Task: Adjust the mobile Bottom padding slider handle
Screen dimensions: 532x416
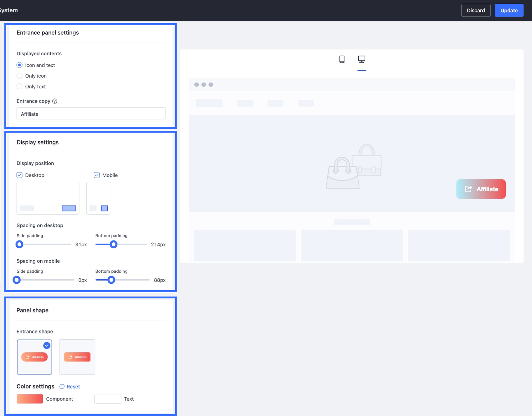Action: (111, 280)
